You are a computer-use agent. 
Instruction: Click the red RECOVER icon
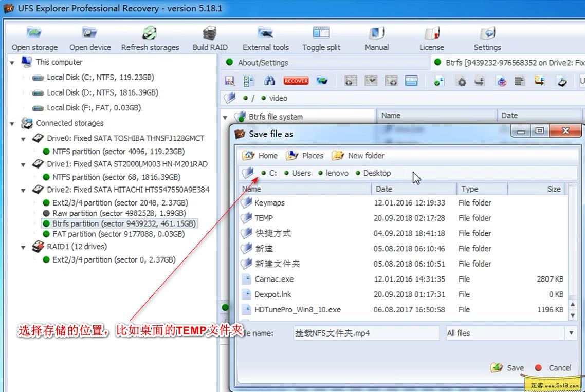(x=296, y=81)
